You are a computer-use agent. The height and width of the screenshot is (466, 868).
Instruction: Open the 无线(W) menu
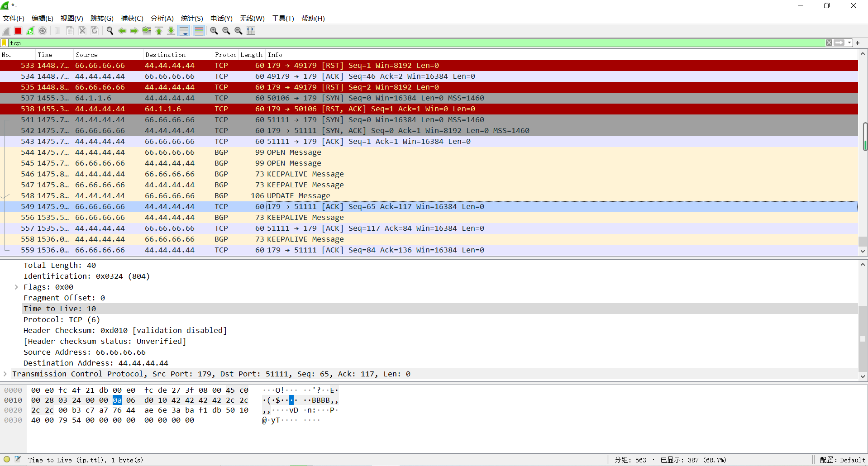252,19
